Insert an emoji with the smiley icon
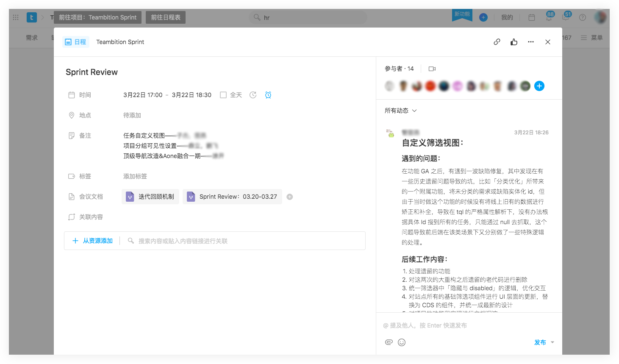Image resolution: width=619 pixels, height=364 pixels. tap(402, 342)
